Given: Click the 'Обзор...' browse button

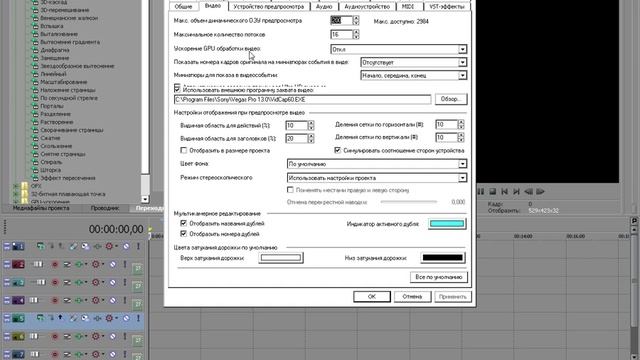Looking at the screenshot, I should click(x=451, y=99).
